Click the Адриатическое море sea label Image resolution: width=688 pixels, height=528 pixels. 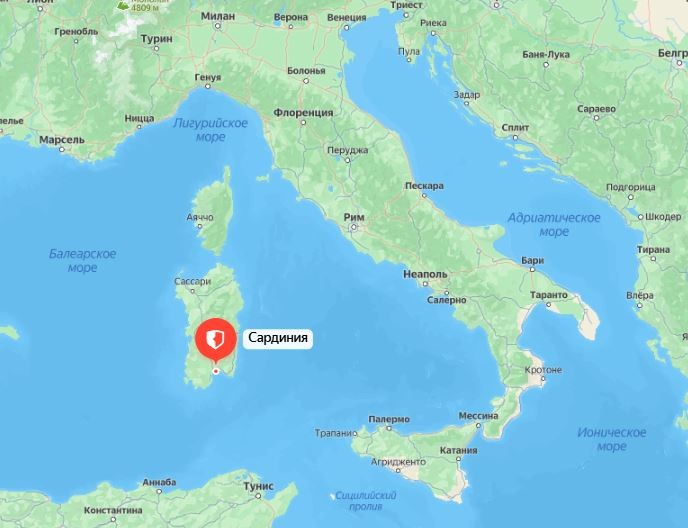point(554,225)
